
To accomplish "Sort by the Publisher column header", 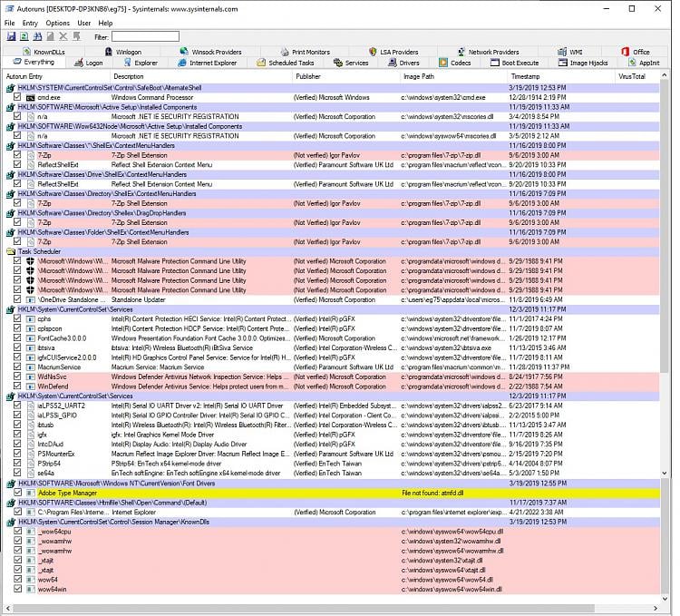I will [x=346, y=76].
